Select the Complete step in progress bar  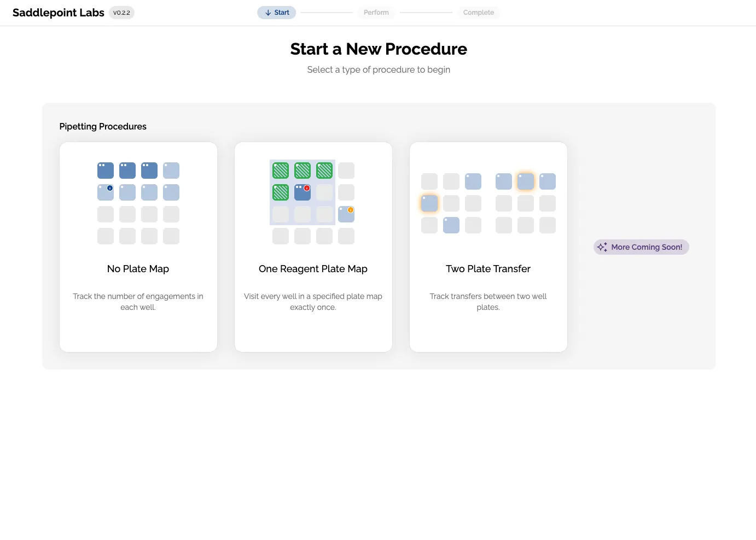(478, 13)
